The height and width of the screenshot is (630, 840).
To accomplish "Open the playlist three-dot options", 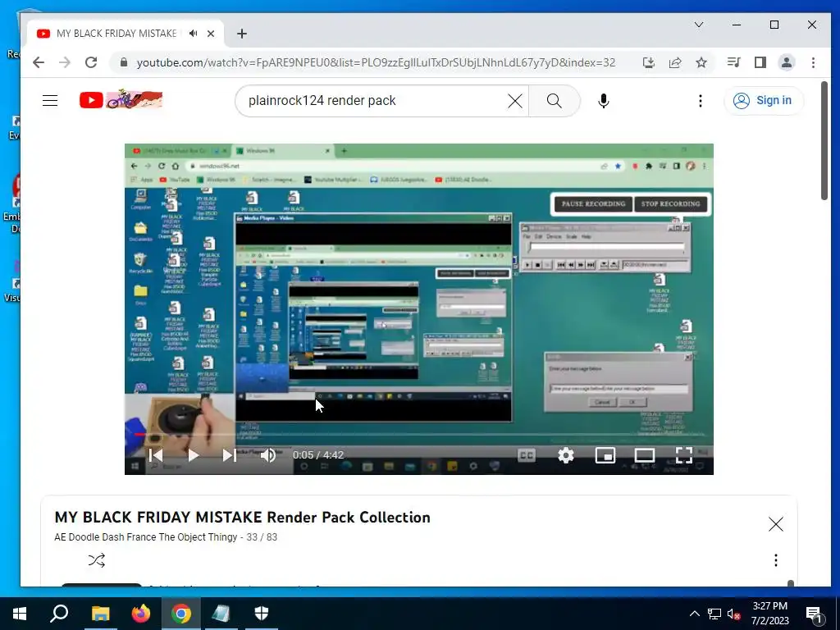I will pyautogui.click(x=776, y=560).
